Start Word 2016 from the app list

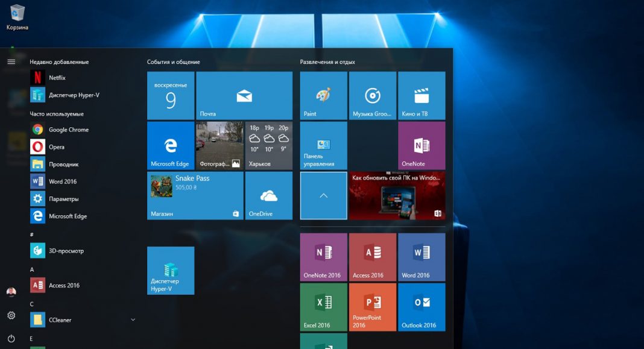pyautogui.click(x=82, y=181)
